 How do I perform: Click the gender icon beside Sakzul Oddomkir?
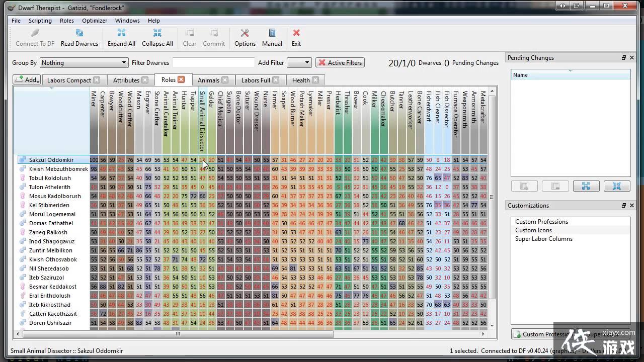click(x=23, y=160)
